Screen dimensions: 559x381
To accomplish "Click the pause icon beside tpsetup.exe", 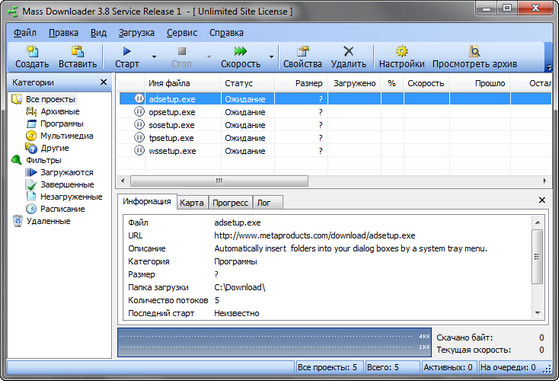I will click(x=139, y=138).
